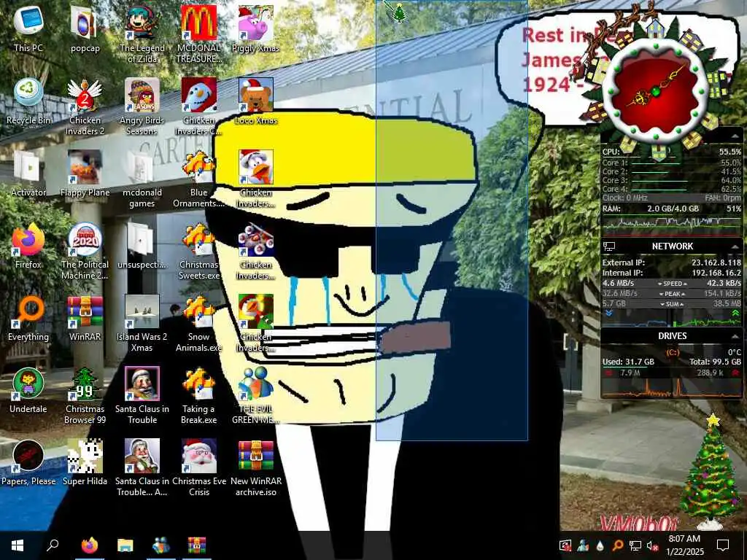Screen dimensions: 747x560
Task: Open the Windows Start menu
Action: click(18, 545)
